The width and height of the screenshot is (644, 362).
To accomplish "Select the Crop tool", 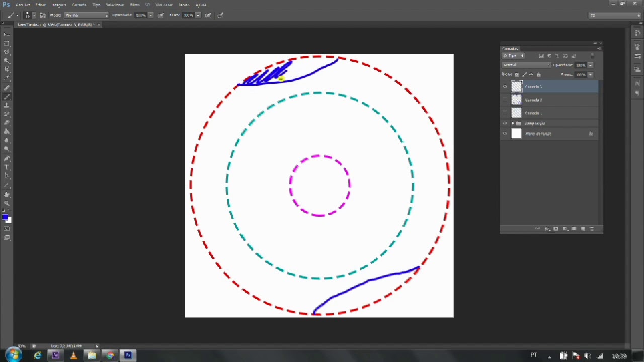I will point(7,69).
